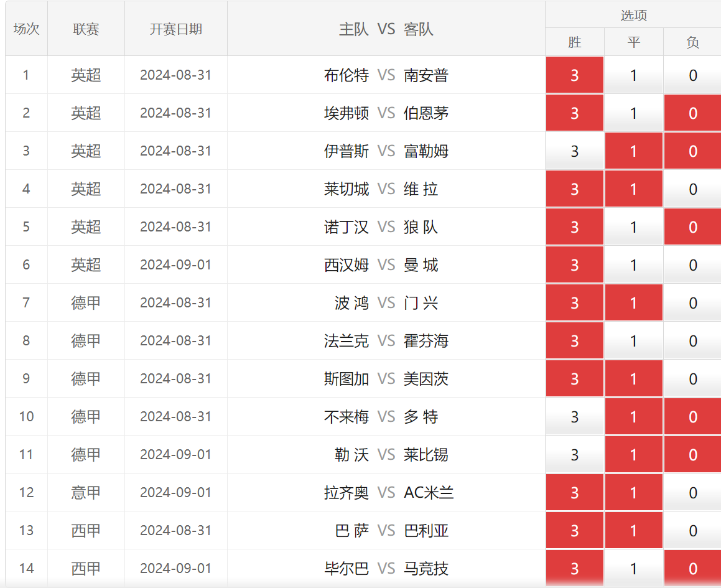Click match text 勒沃 VS 莱比锡
This screenshot has width=721, height=588.
point(392,455)
